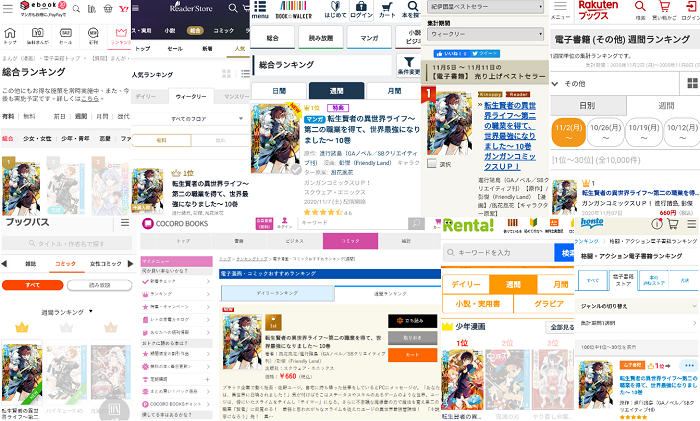Click the Renta! キーワードを入力 search field
Image resolution: width=700 pixels, height=421 pixels.
pos(499,253)
